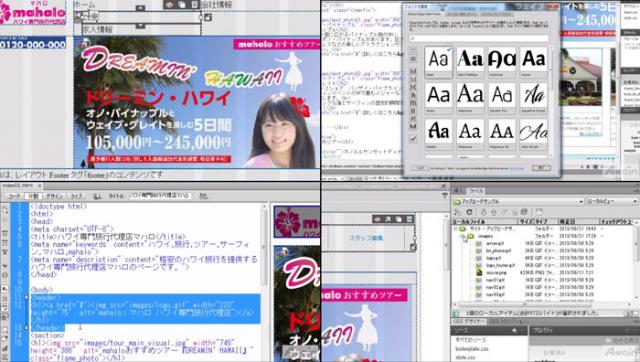640x362 pixels.
Task: Click the movie.png file icon
Action: tap(479, 272)
